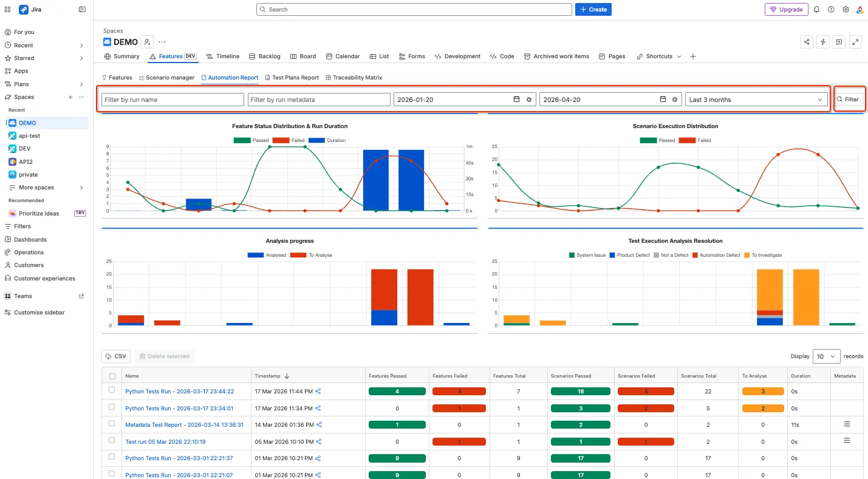Open metadata menu icon for Test run 05 Mar
Viewport: 868px width, 479px height.
click(847, 441)
